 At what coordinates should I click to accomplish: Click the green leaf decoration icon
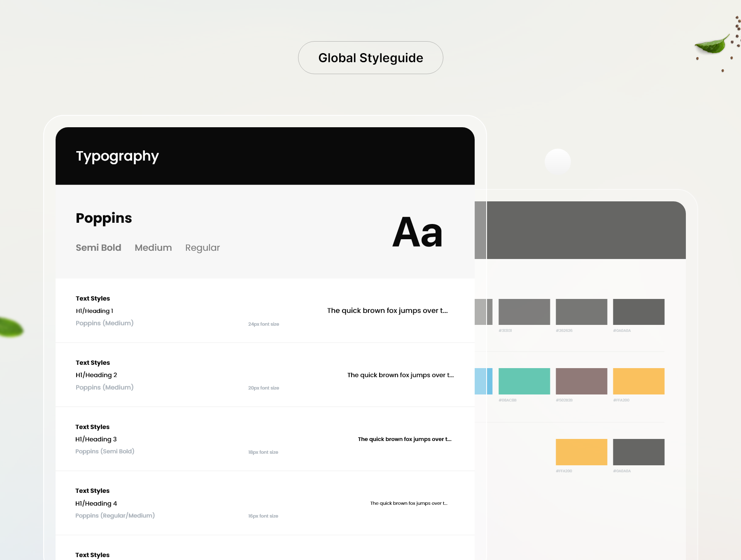(711, 44)
